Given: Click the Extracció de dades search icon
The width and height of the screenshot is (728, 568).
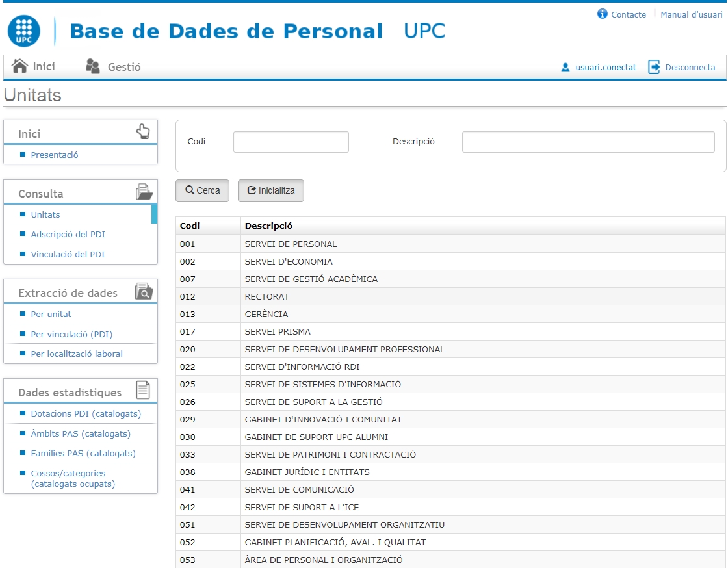Looking at the screenshot, I should 144,292.
